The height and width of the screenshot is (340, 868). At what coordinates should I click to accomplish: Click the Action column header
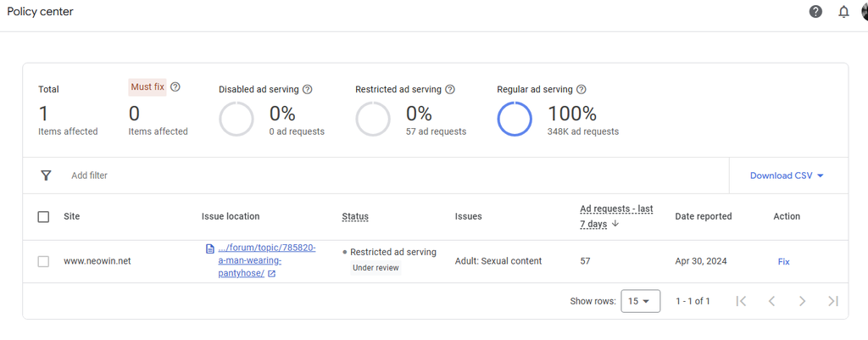(787, 216)
